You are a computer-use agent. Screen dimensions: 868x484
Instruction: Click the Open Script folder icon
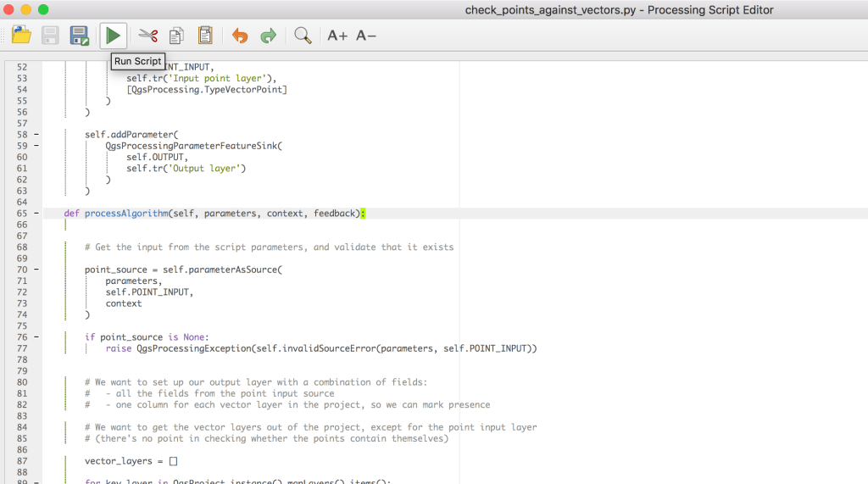tap(21, 36)
